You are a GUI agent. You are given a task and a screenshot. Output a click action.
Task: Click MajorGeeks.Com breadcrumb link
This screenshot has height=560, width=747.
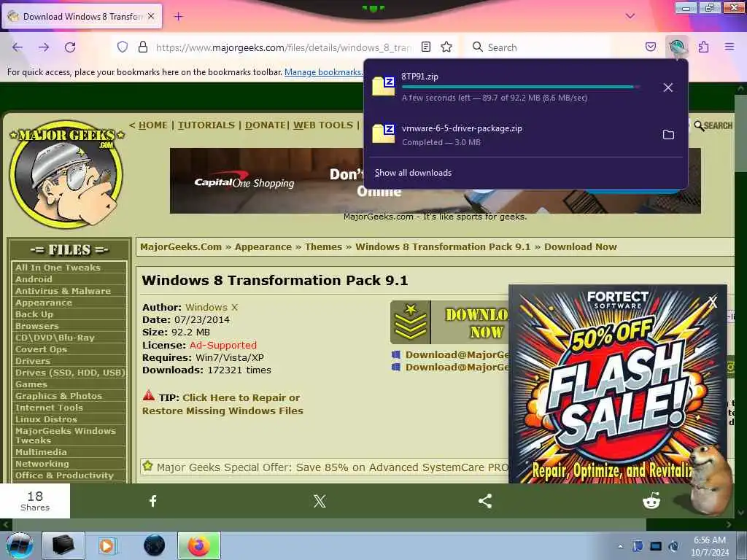(x=181, y=246)
